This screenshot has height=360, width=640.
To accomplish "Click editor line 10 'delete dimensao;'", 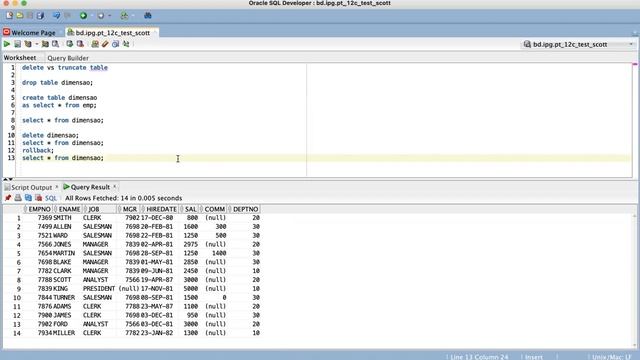I will point(51,135).
